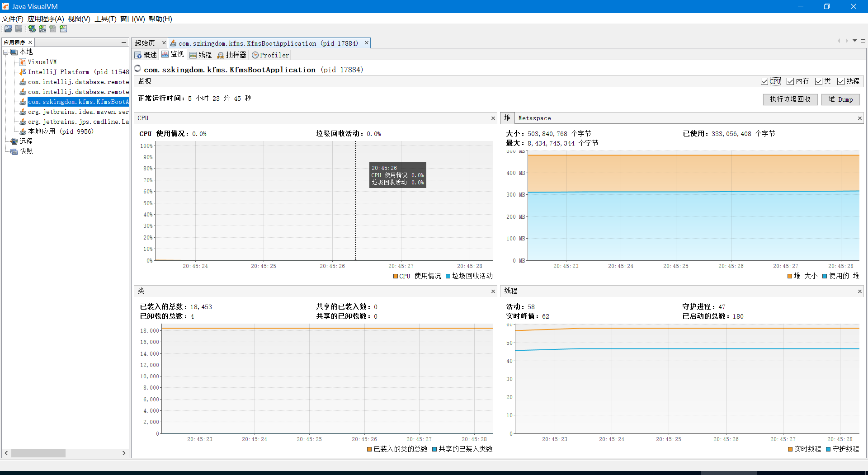Close the 应用程序 side panel
This screenshot has width=868, height=475.
(x=30, y=42)
